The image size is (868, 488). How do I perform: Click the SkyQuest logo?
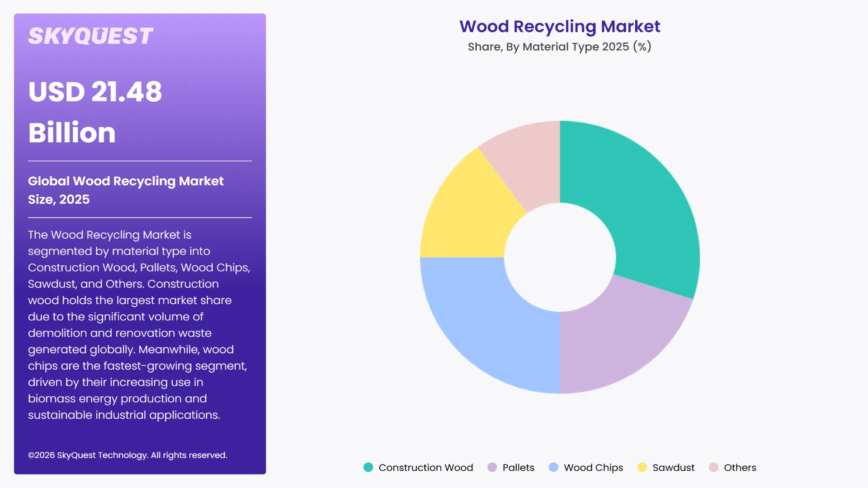click(x=90, y=36)
